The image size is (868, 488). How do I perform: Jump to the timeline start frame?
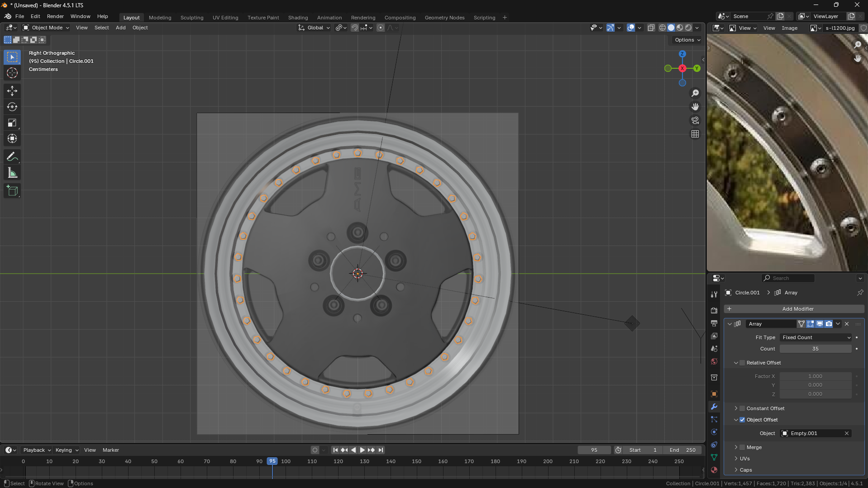tap(335, 450)
